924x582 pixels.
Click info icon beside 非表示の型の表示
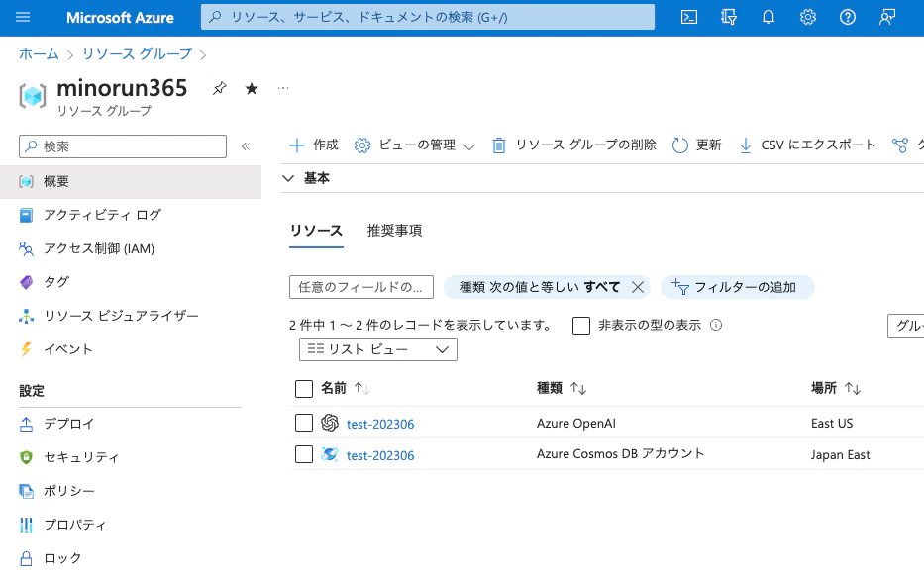(716, 325)
